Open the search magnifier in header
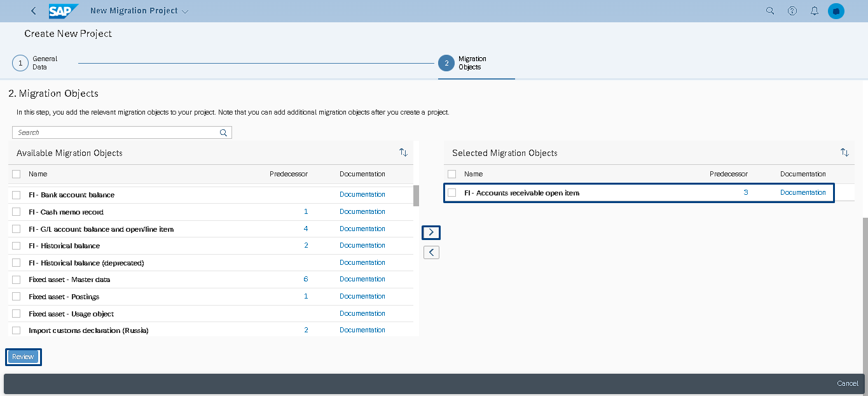868x396 pixels. pyautogui.click(x=770, y=11)
